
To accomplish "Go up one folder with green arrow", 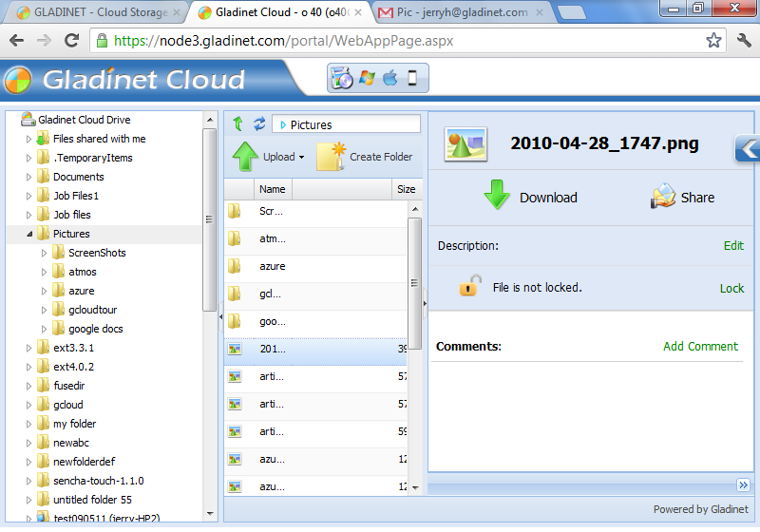I will (237, 124).
